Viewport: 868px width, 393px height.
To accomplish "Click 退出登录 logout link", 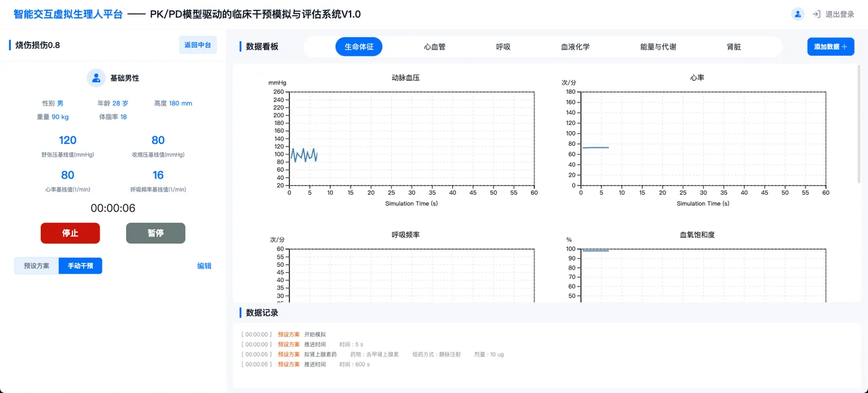I will point(840,14).
